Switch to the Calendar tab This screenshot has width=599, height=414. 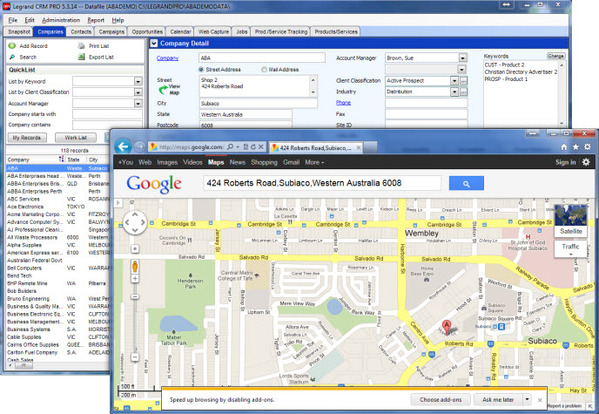click(x=180, y=32)
